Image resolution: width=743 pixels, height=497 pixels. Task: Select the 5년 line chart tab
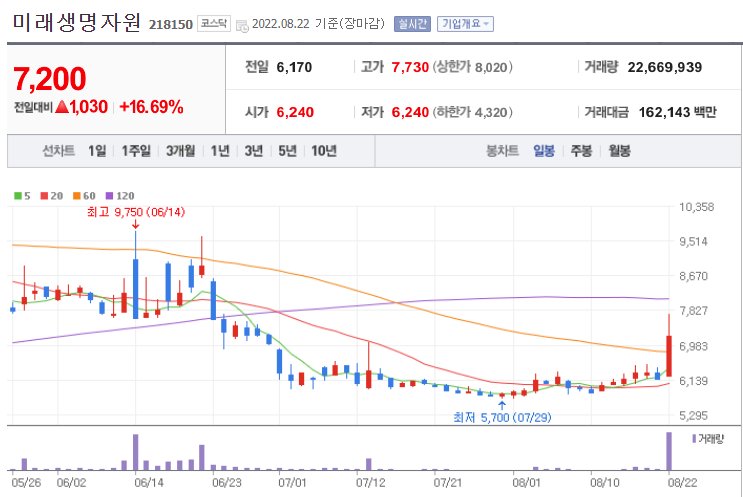pos(288,151)
